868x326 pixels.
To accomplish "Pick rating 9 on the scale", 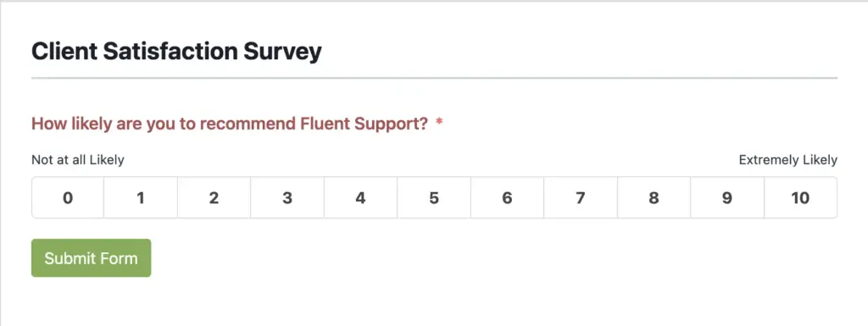I will [727, 198].
